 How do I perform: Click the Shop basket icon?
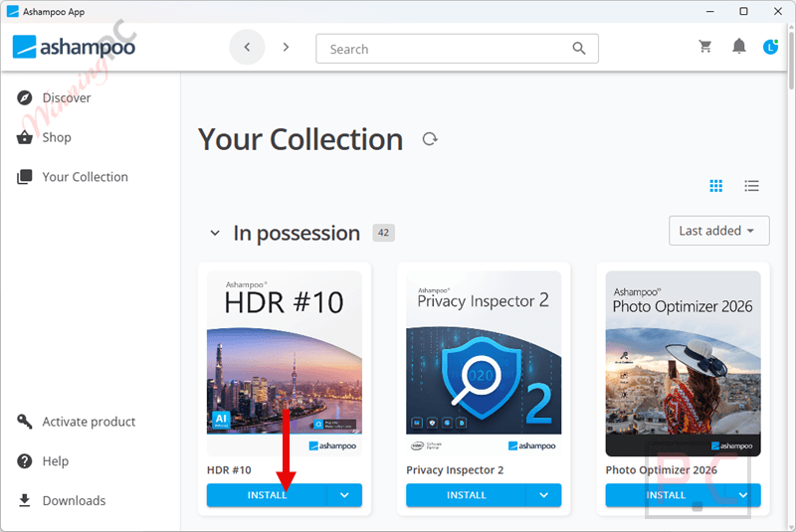[24, 137]
